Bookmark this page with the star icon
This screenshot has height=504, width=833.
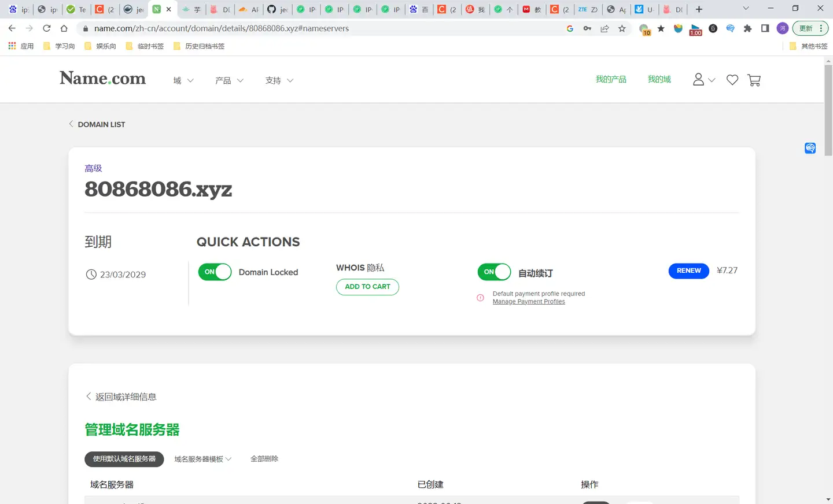[622, 28]
